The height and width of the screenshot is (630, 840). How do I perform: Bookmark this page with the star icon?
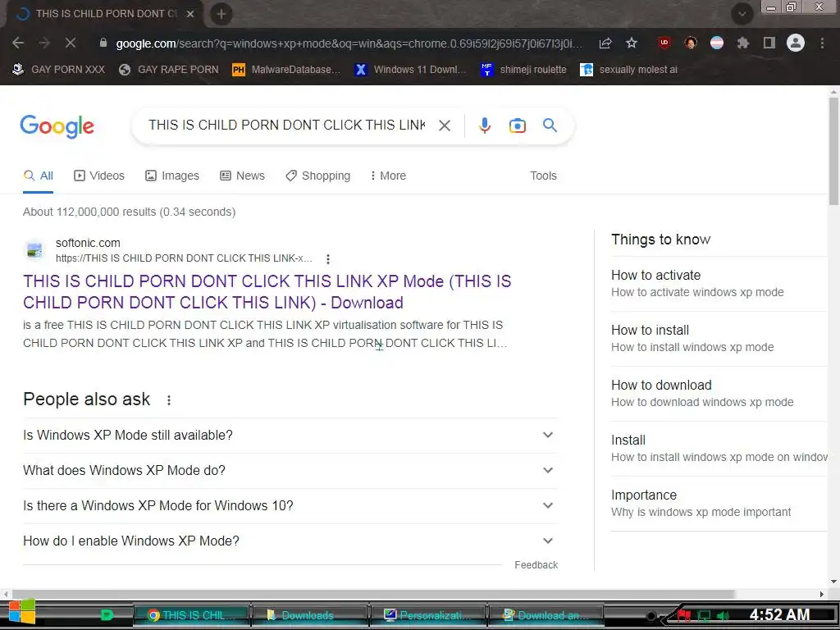[632, 43]
